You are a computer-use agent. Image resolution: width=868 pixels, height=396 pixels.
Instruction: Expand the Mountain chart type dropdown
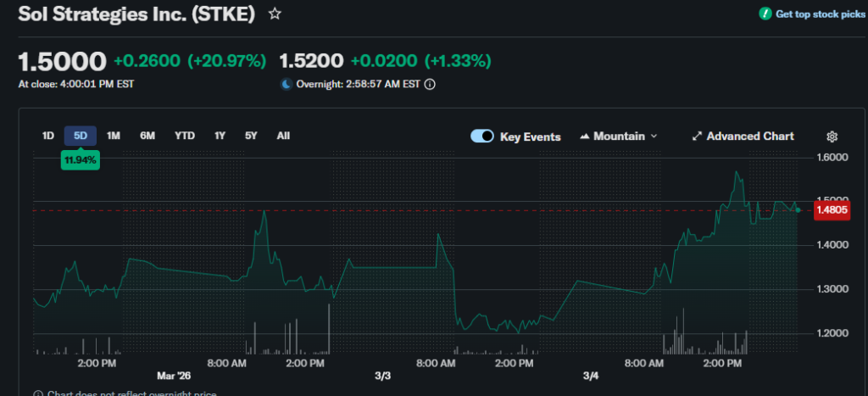(654, 137)
